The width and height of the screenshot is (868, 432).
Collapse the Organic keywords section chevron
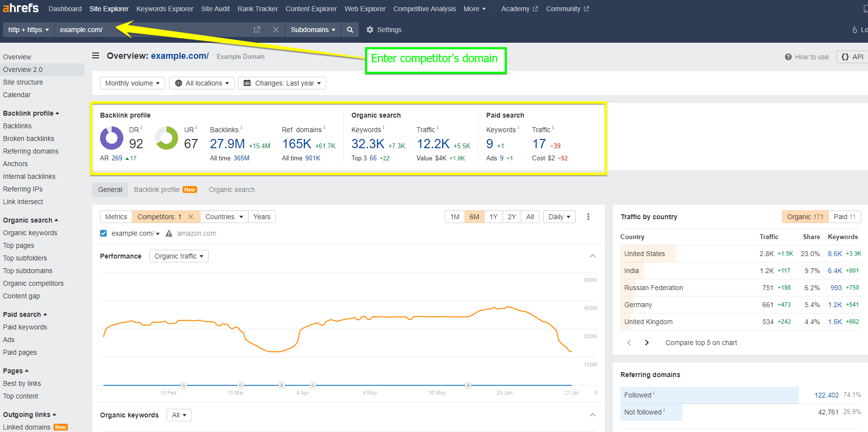pos(593,415)
